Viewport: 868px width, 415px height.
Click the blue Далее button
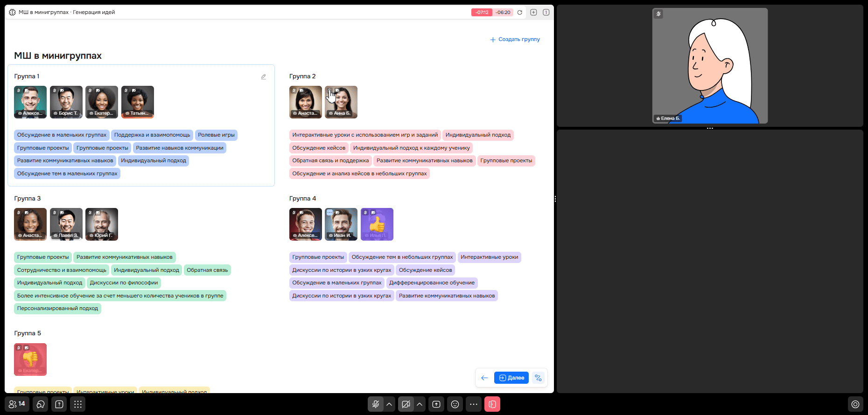[x=511, y=378]
